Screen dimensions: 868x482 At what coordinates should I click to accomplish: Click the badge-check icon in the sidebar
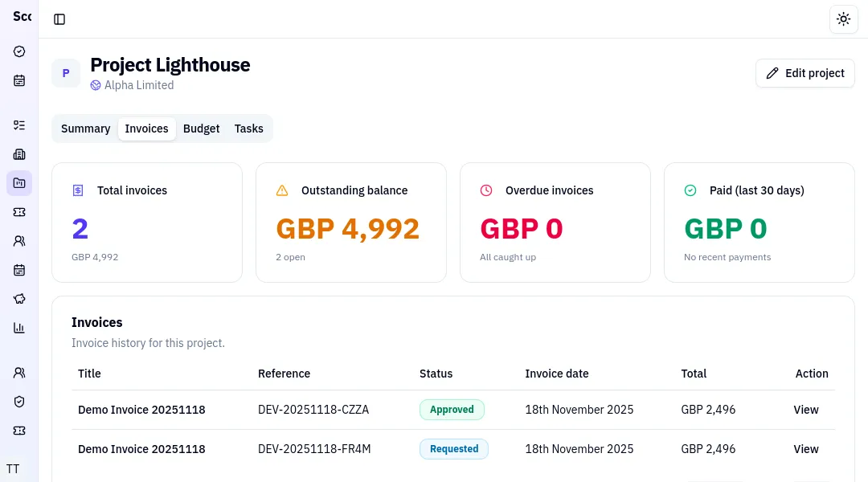pyautogui.click(x=19, y=51)
